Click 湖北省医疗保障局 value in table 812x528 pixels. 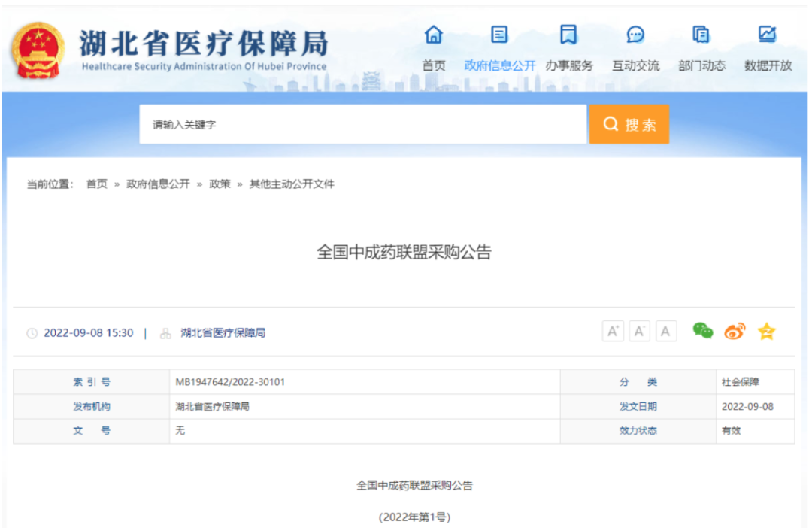pos(212,407)
